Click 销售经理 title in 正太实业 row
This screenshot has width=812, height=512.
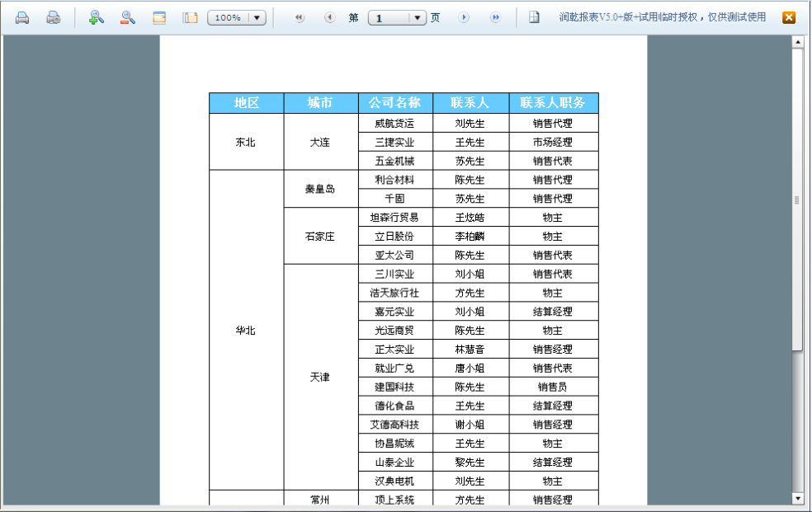pos(554,350)
